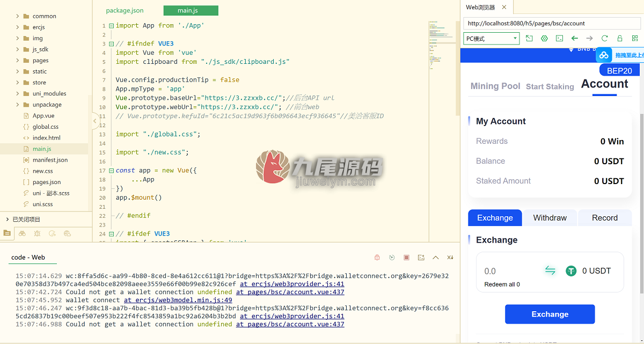Open the search binoculars sidebar icon
Viewport: 644px width, 344px height.
22,233
